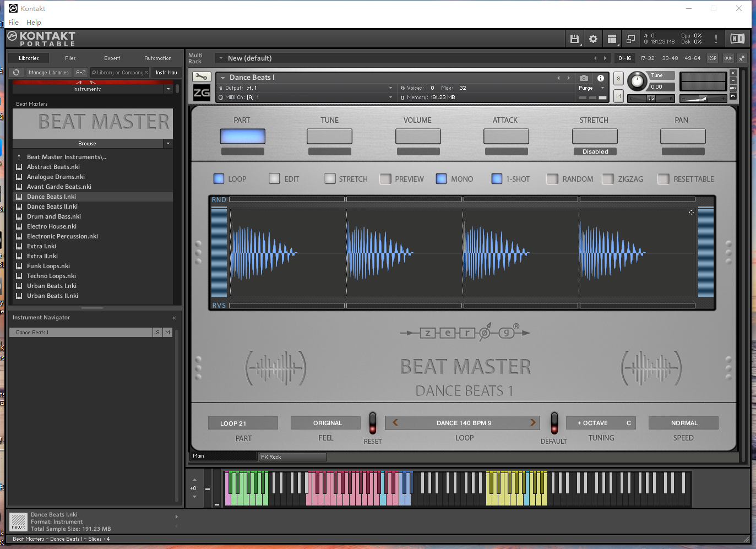This screenshot has width=756, height=549.
Task: Show instrument info (i) icon
Action: pyautogui.click(x=601, y=78)
